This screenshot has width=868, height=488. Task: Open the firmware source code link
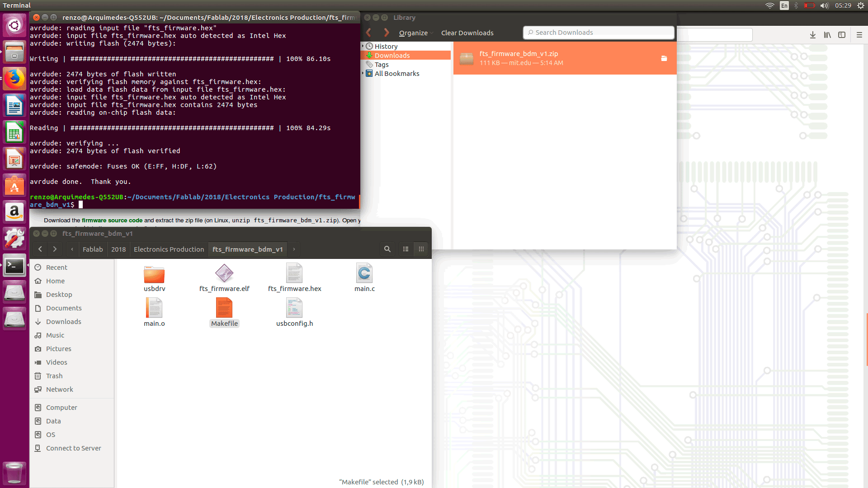coord(112,221)
